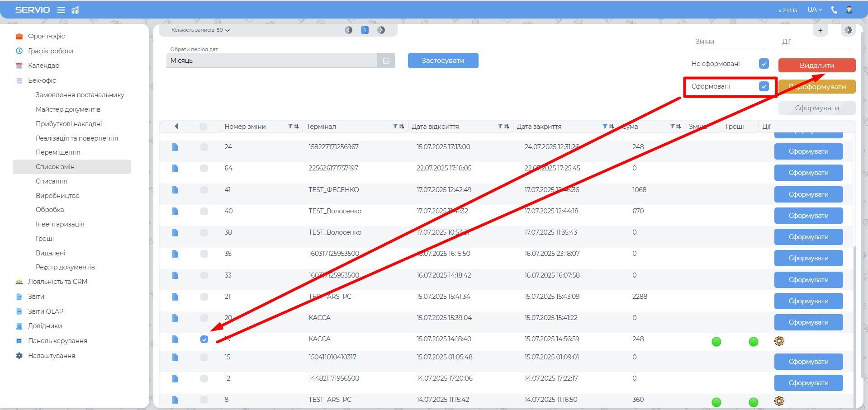This screenshot has width=868, height=410.
Task: Select the checkbox for shift 64 row
Action: coord(204,169)
